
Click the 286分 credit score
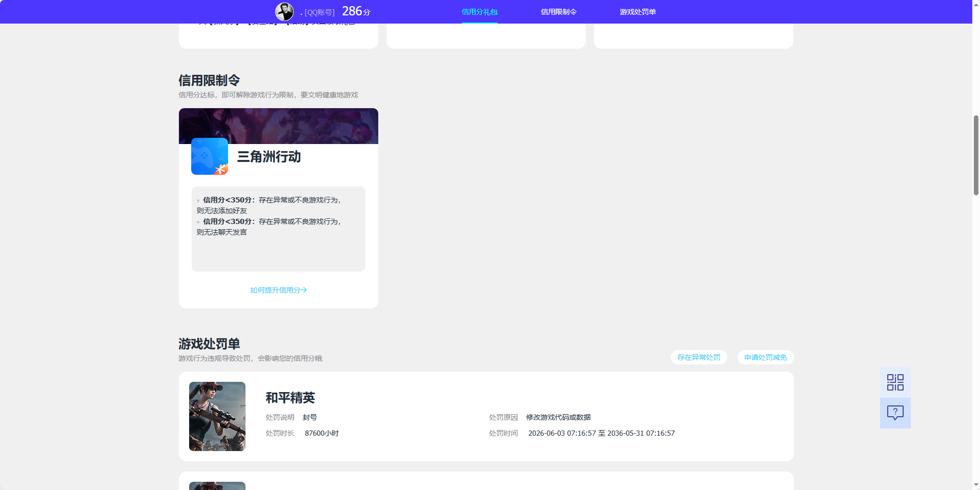click(356, 11)
